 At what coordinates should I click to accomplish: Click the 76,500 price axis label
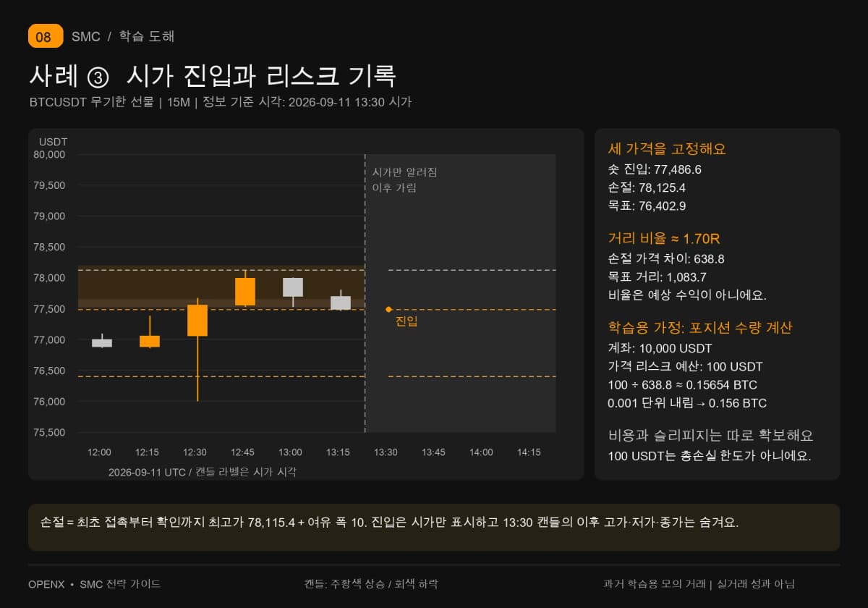pos(49,371)
